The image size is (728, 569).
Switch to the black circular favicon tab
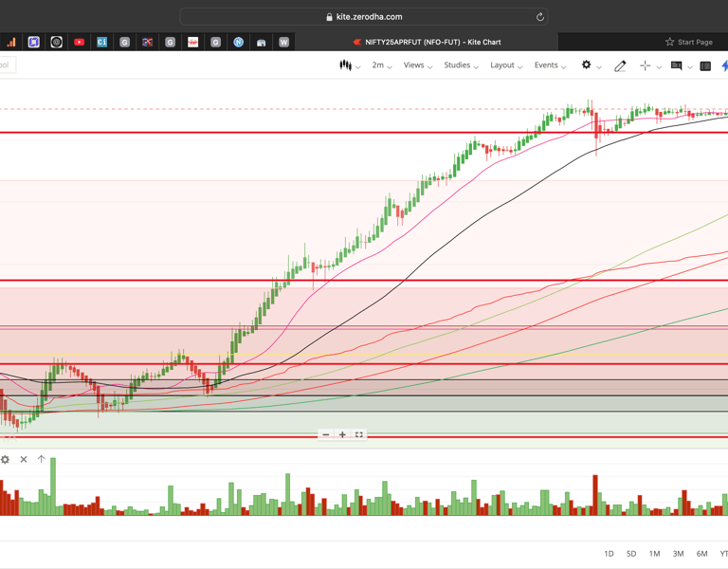pos(56,43)
